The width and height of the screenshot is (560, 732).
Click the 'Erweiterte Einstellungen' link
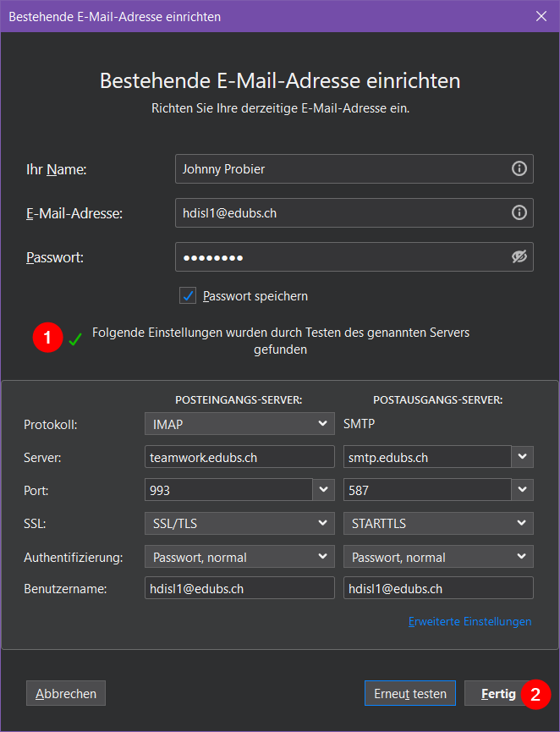[x=469, y=622]
